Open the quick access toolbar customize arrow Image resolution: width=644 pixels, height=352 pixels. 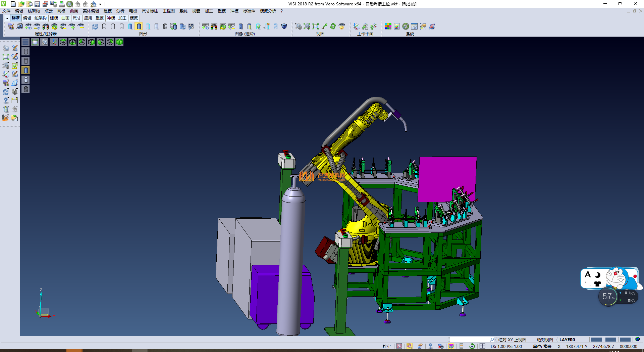click(100, 4)
